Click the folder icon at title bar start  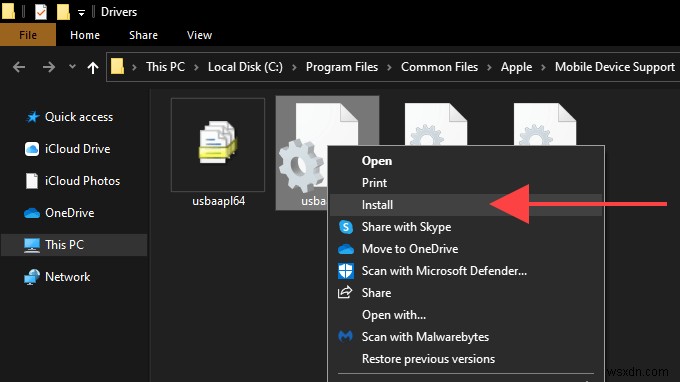[8, 11]
